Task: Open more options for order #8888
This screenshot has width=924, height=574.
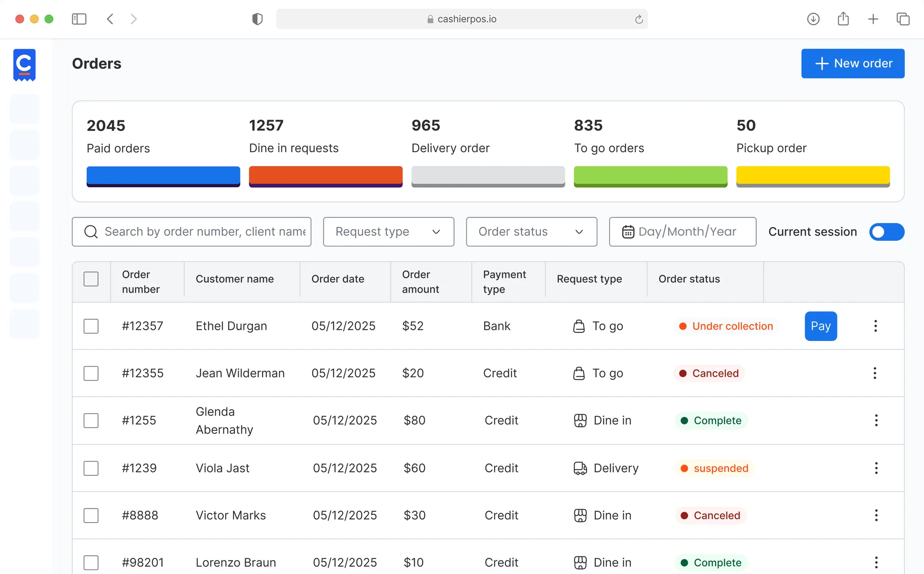Action: click(876, 515)
